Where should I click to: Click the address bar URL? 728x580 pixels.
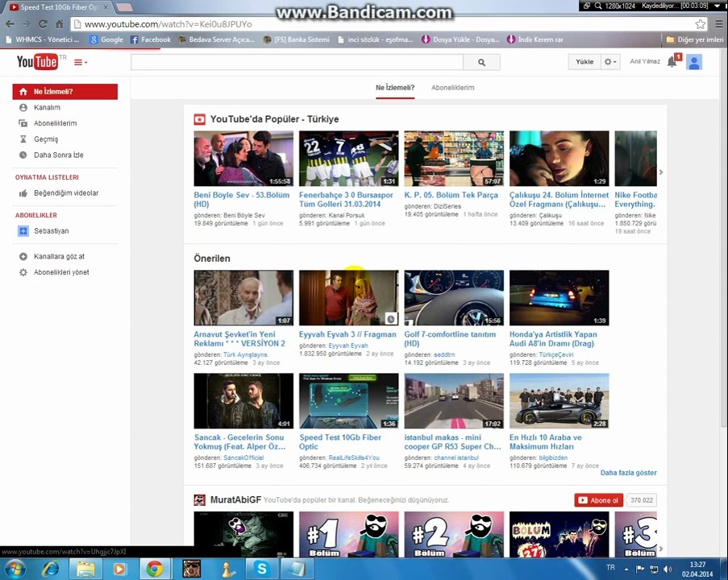[168, 24]
